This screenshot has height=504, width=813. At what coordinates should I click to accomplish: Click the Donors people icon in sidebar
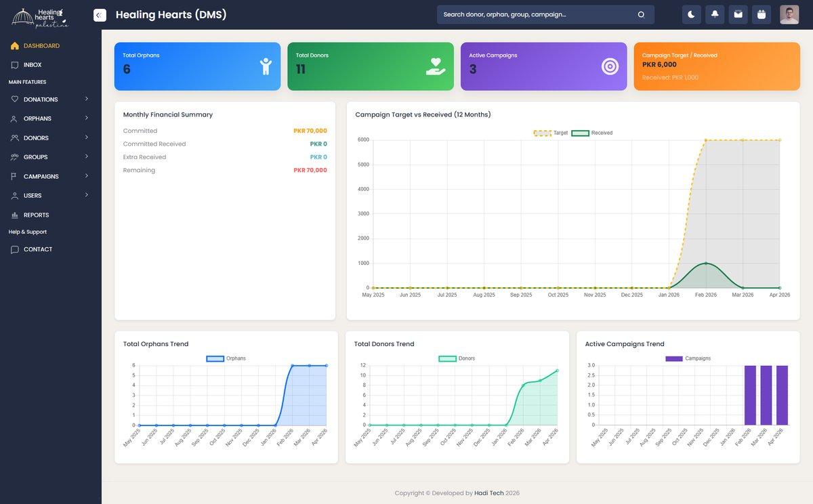[x=15, y=138]
